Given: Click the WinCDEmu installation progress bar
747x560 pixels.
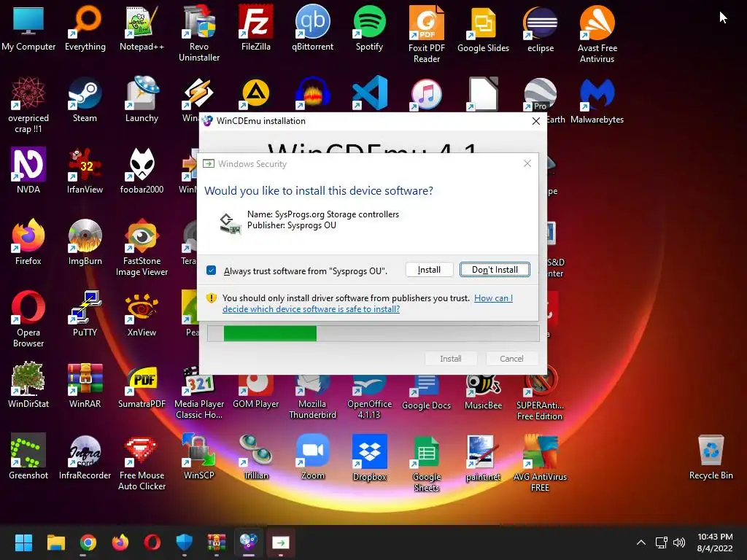Looking at the screenshot, I should 373,333.
